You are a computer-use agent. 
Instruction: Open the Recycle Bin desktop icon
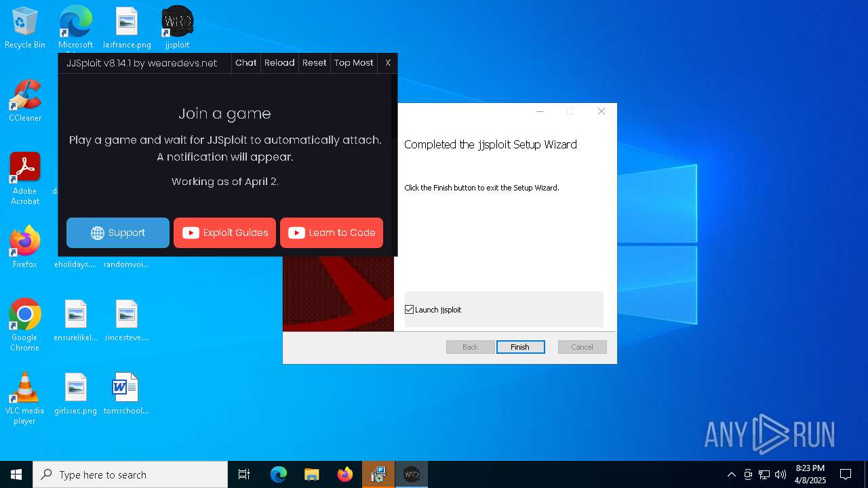pos(25,28)
